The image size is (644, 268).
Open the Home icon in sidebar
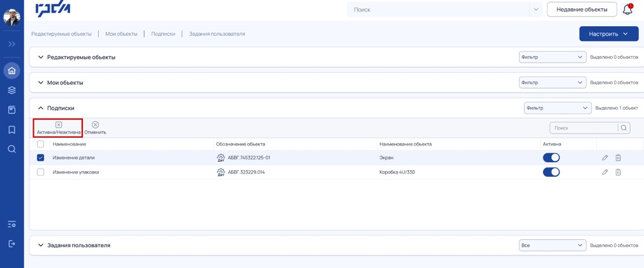point(12,71)
